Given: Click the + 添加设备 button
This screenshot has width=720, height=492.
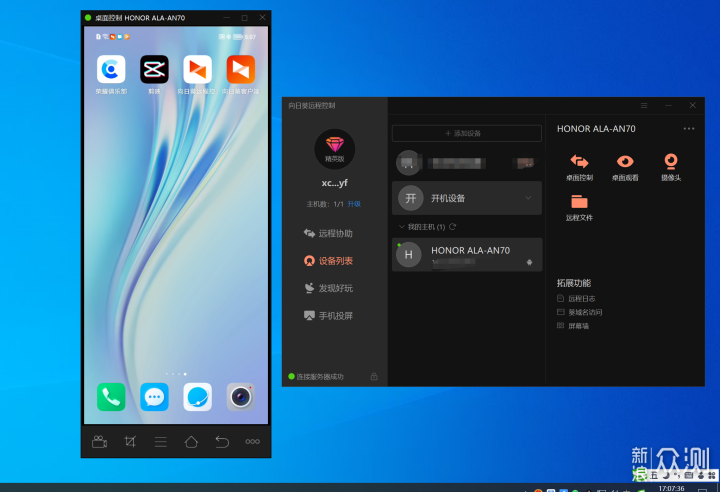Looking at the screenshot, I should 467,133.
